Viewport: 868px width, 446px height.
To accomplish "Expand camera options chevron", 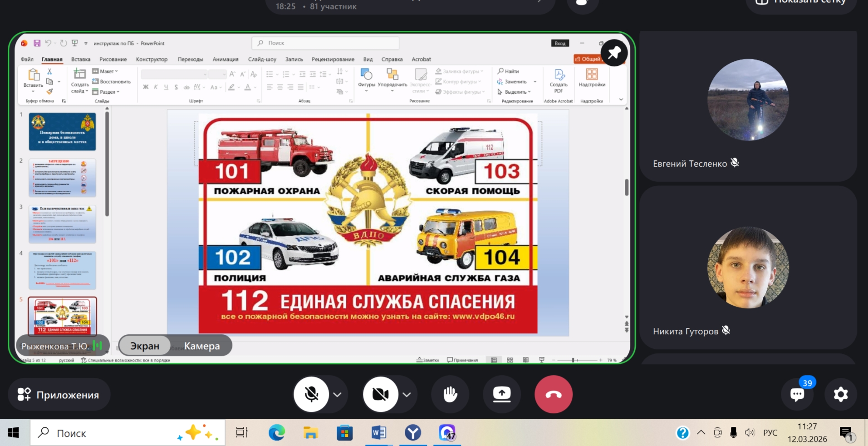I will coord(407,395).
